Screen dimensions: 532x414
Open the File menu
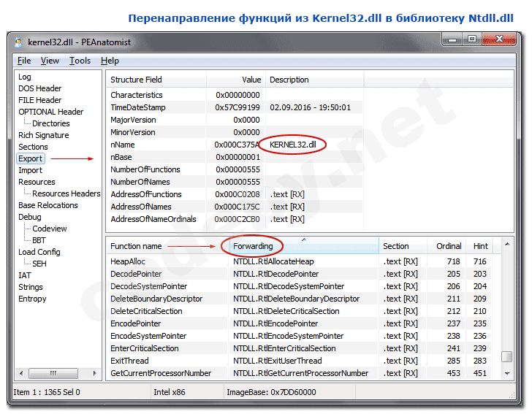coord(24,61)
